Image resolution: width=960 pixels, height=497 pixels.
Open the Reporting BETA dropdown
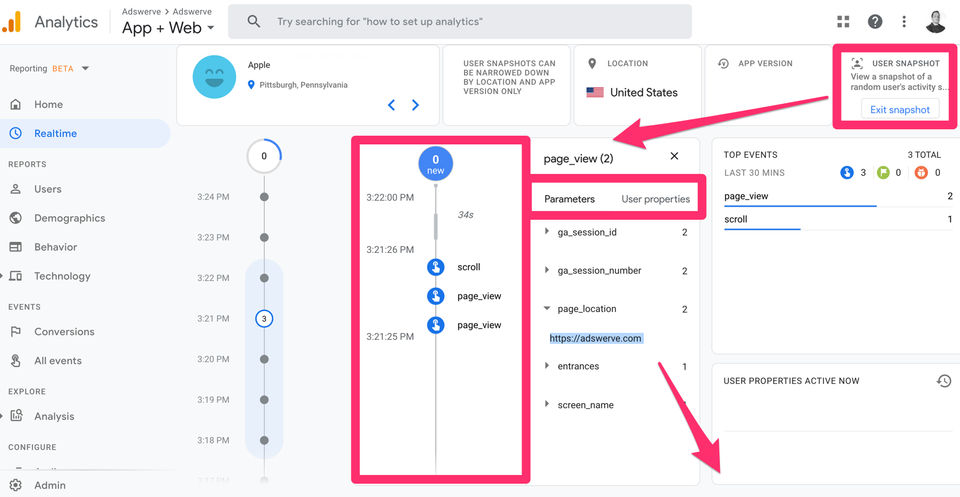(x=49, y=69)
